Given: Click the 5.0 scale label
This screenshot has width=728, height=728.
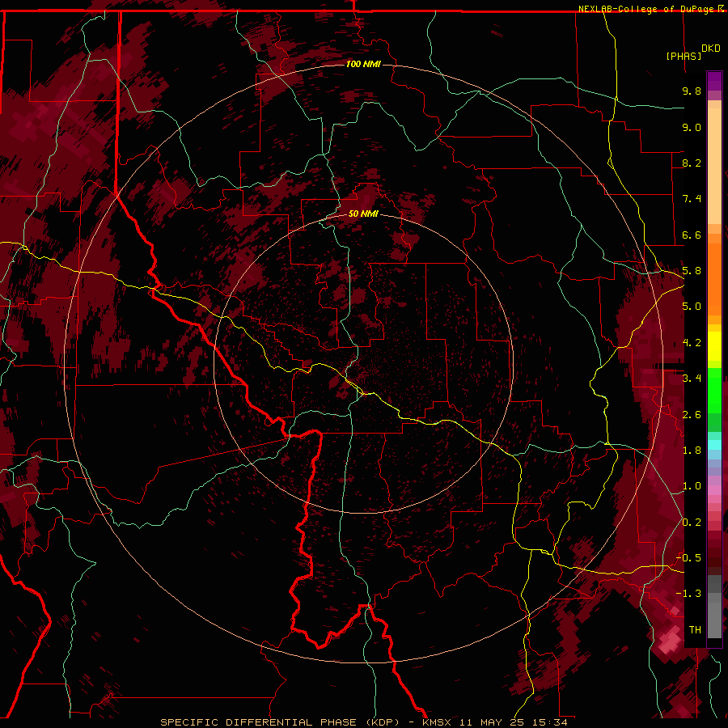Looking at the screenshot, I should click(x=692, y=307).
